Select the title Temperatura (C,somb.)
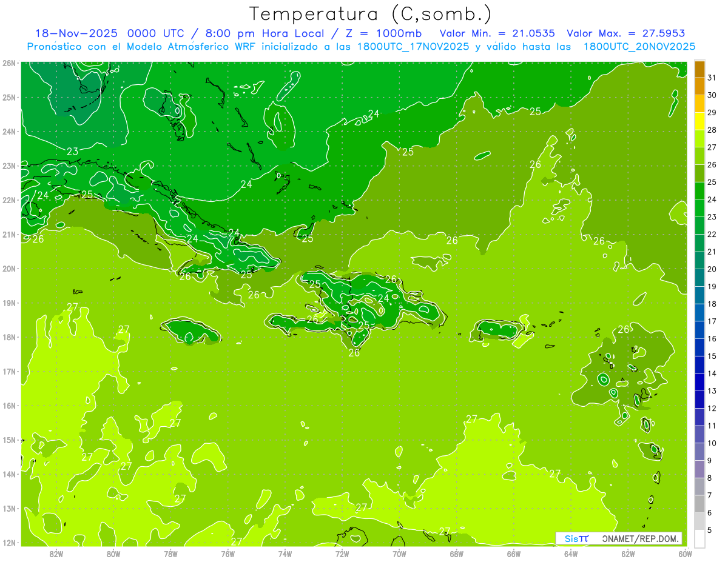Screen dimensions: 728x562 [371, 14]
